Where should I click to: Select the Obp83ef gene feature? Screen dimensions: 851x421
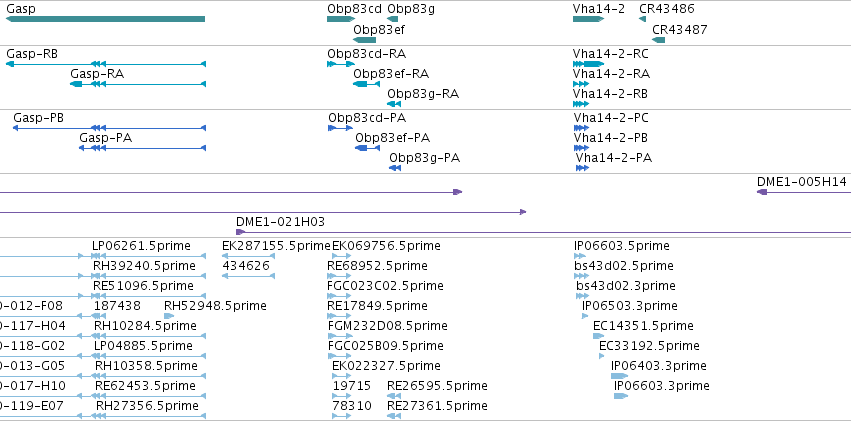364,40
